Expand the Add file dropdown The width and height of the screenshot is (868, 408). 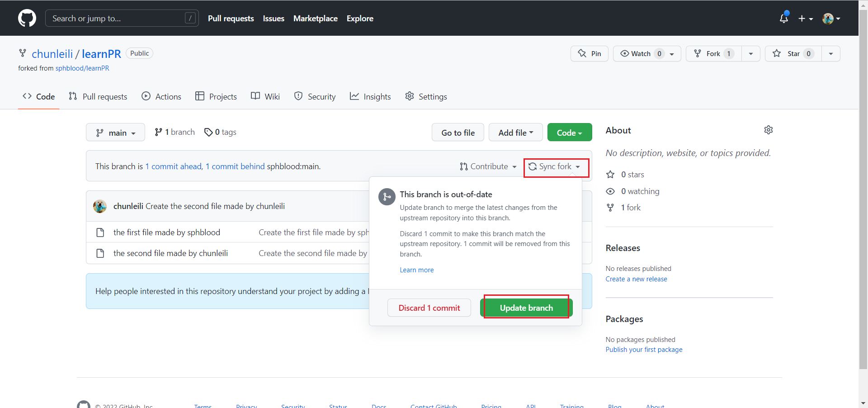pyautogui.click(x=516, y=133)
